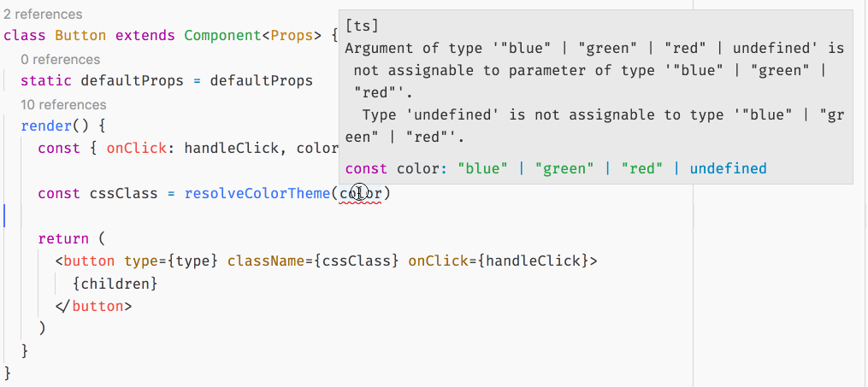Viewport: 868px width, 387px height.
Task: Place cursor on resolveColorTheme function call
Action: click(x=257, y=193)
